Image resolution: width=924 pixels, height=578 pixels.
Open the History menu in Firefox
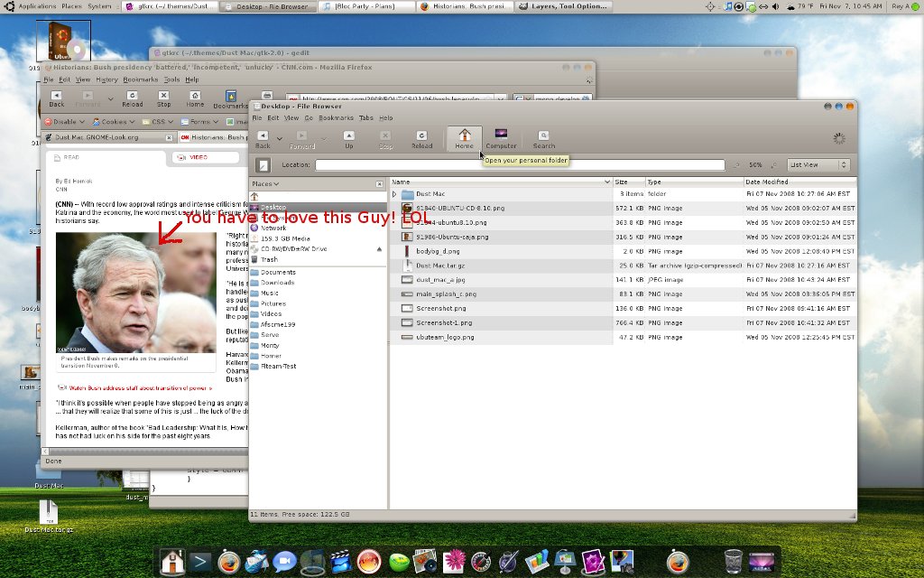(x=106, y=79)
